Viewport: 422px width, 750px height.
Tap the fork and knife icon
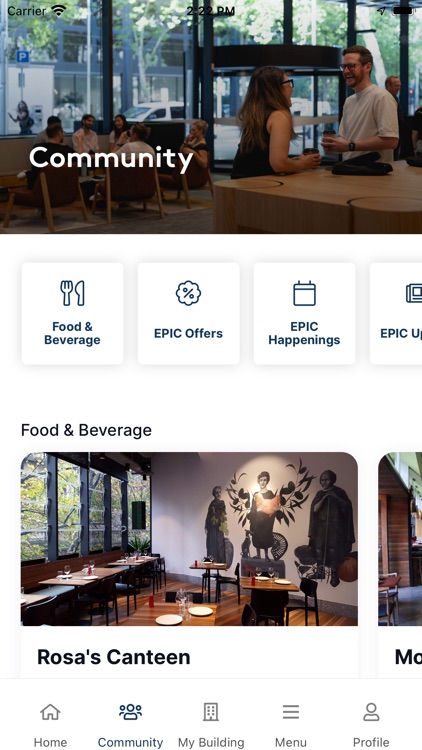72,293
